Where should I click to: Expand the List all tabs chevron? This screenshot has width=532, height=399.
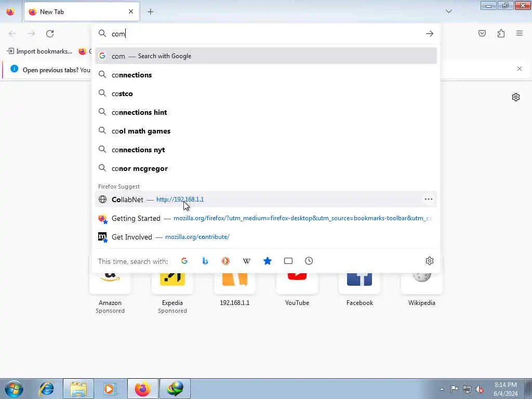click(x=449, y=11)
